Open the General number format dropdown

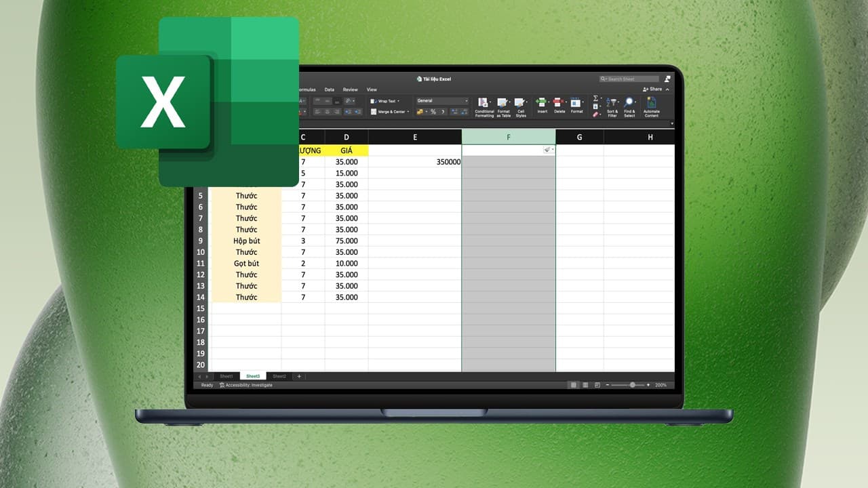click(442, 101)
